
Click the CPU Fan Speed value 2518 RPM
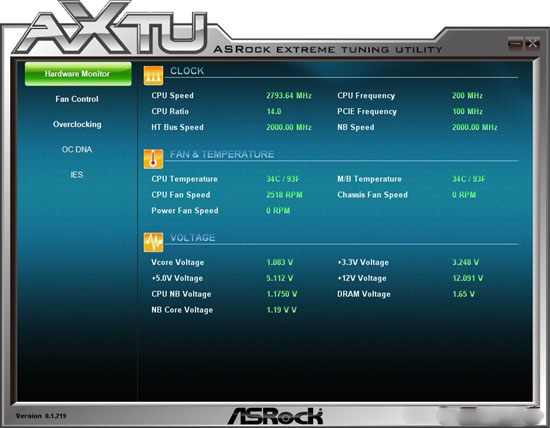284,195
